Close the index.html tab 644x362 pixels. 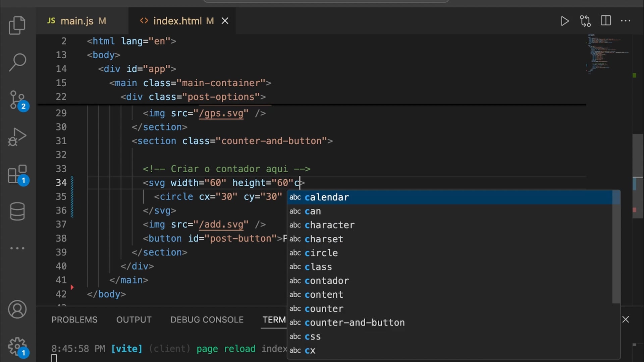point(225,21)
